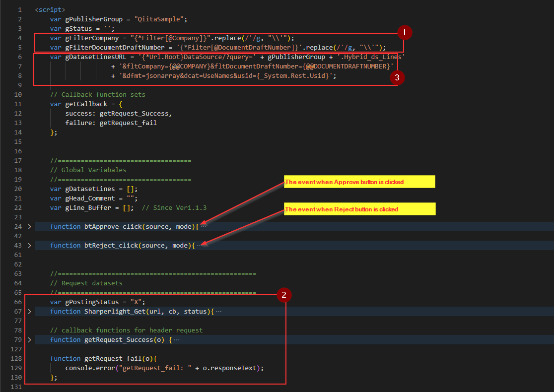Click getRequest_Success in the success property

coord(134,113)
